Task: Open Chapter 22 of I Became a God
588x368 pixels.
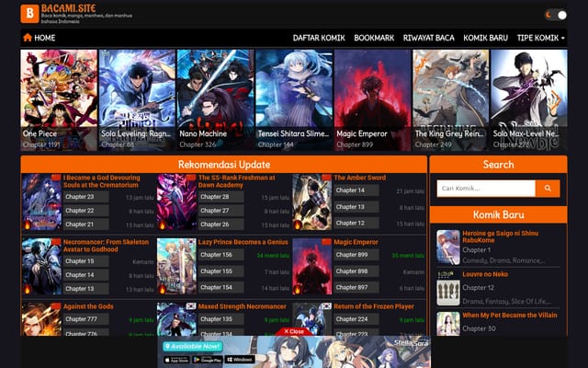Action: coord(85,211)
